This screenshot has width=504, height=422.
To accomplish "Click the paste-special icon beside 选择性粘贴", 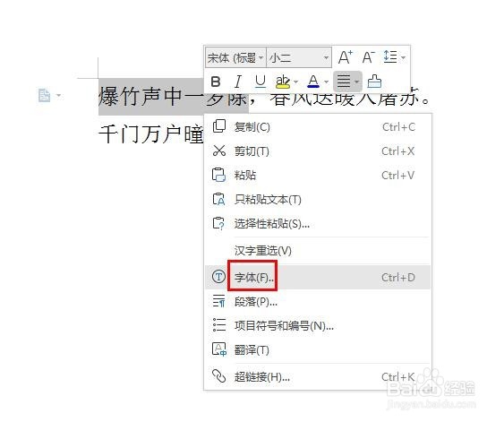I will pos(219,223).
